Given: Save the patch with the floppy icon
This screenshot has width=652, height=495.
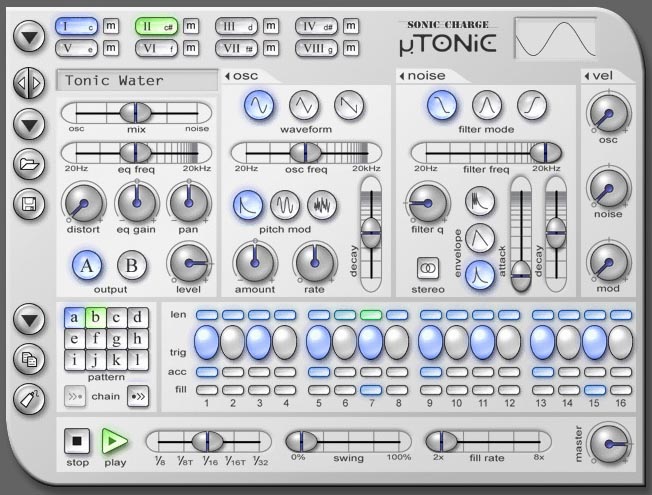Looking at the screenshot, I should click(x=29, y=204).
